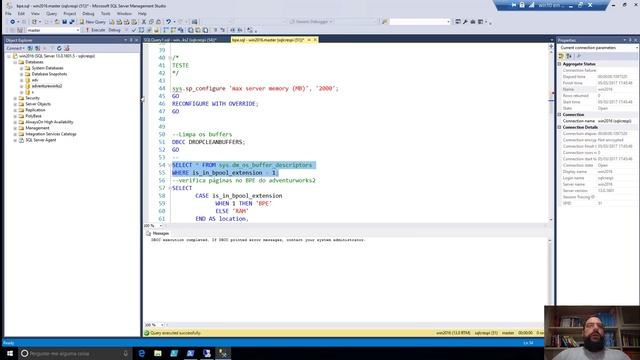Open the Tools menu
Image resolution: width=640 pixels, height=360 pixels.
[x=106, y=13]
